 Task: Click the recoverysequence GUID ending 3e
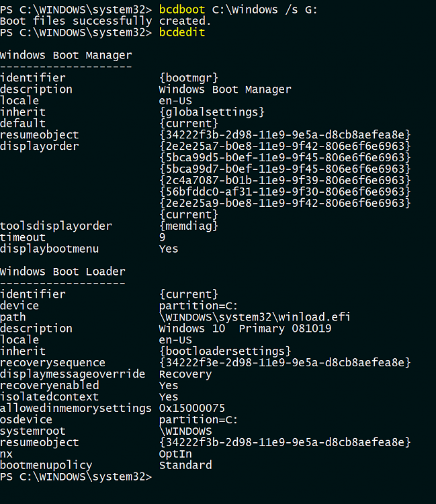coord(285,363)
